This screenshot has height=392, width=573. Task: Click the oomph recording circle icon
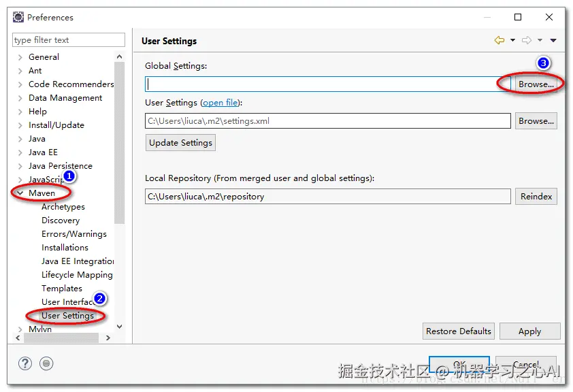pyautogui.click(x=46, y=363)
